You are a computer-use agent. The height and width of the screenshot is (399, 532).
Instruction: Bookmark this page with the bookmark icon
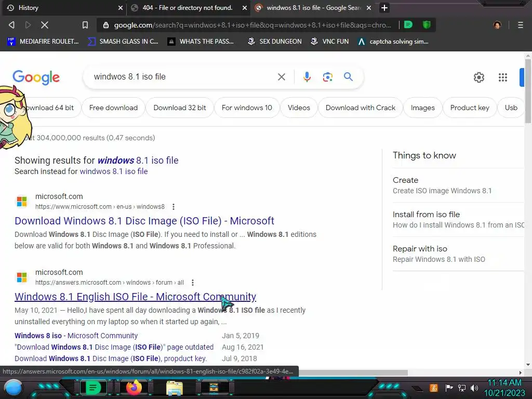[x=85, y=25]
